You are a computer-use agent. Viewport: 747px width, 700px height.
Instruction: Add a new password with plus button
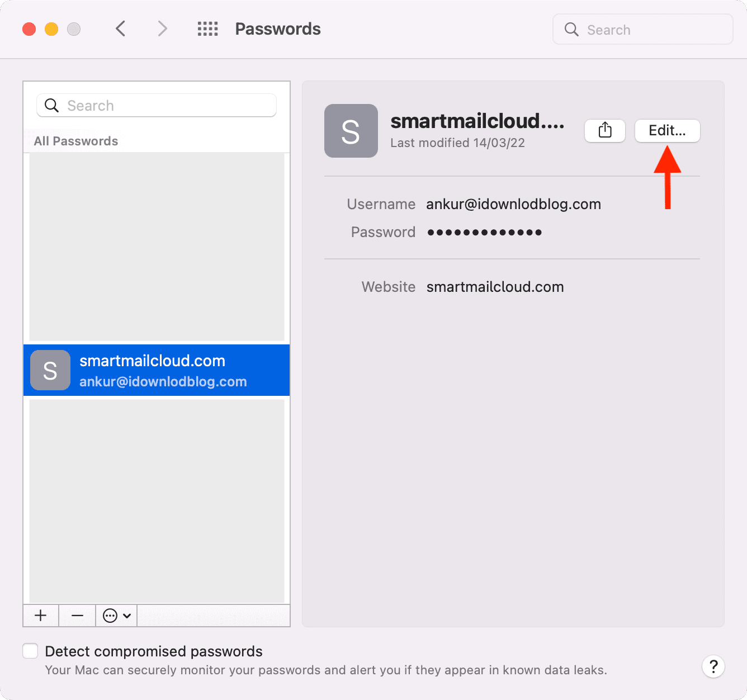coord(41,616)
